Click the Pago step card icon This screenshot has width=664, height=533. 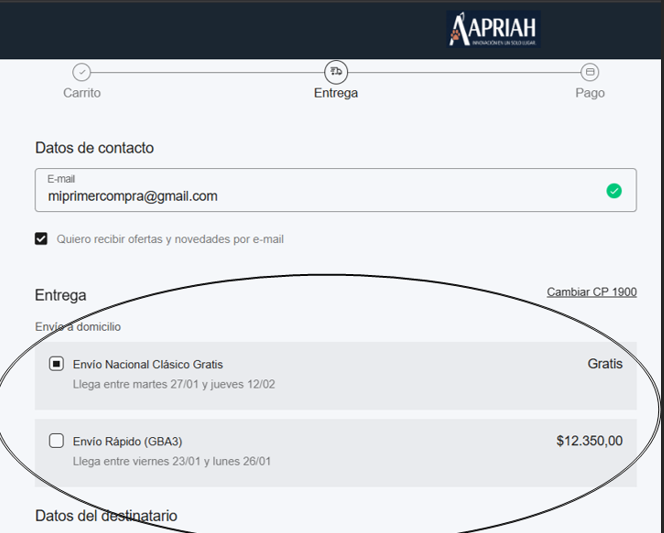point(590,72)
